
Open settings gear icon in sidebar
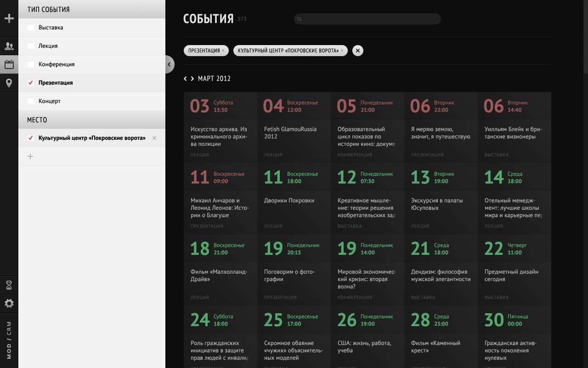pos(9,304)
